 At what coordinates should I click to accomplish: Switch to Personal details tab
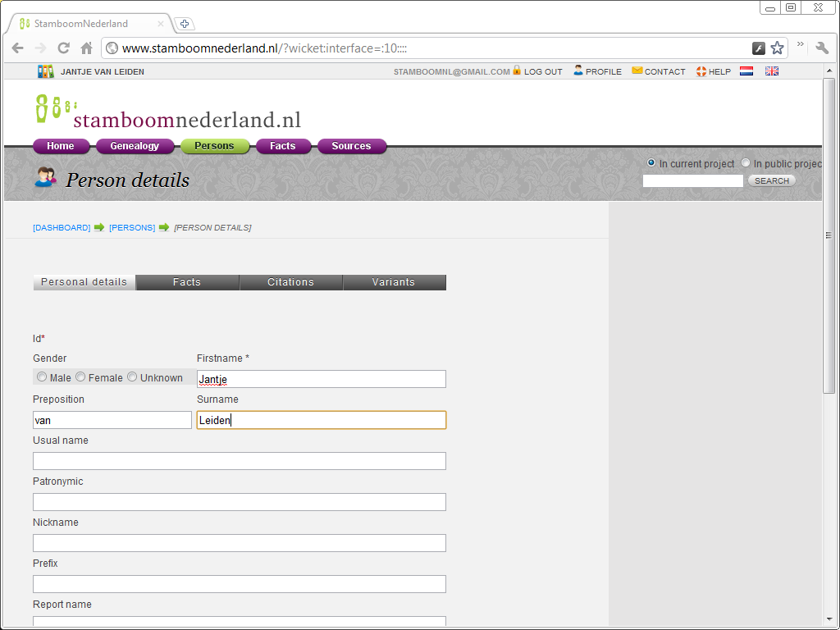tap(84, 282)
